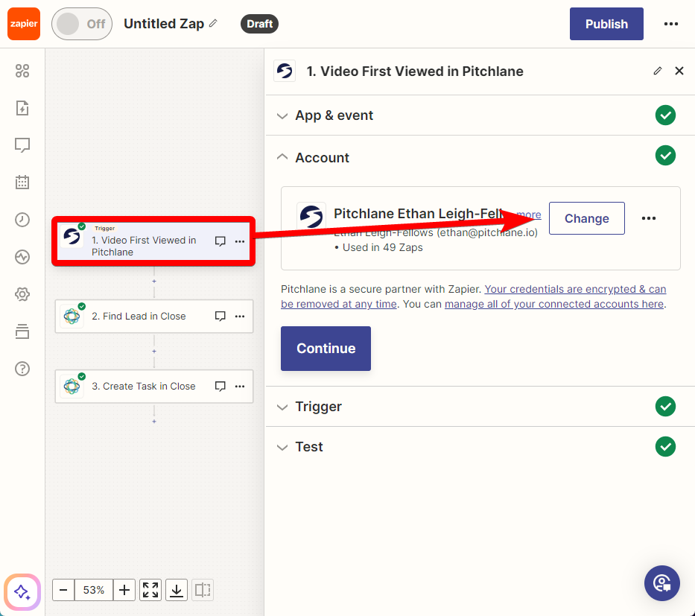Close the step editor panel
Viewport: 695px width, 616px height.
[x=679, y=71]
